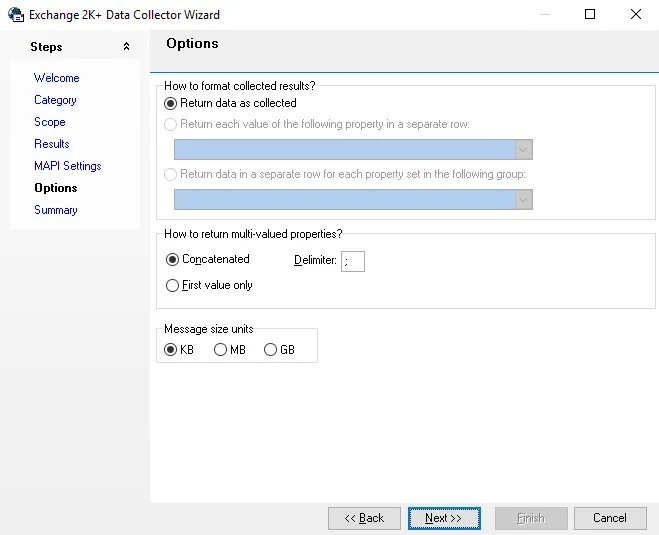Open the Summary step
659x535 pixels.
point(55,210)
